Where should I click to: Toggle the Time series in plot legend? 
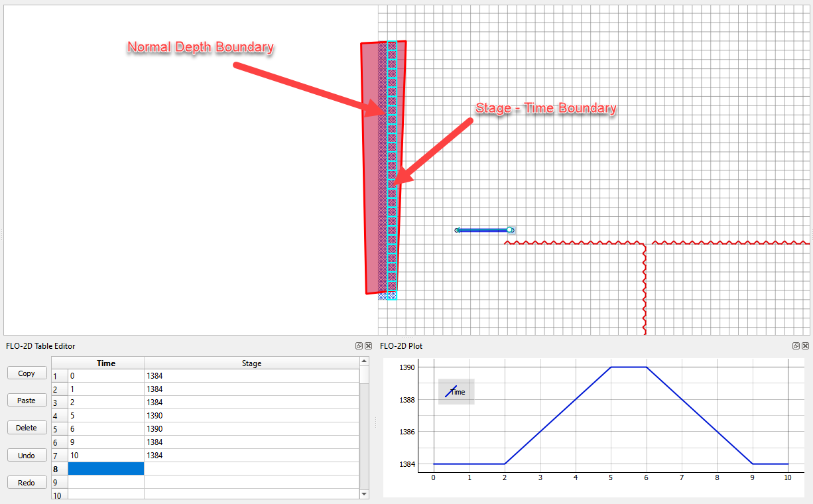click(x=456, y=392)
